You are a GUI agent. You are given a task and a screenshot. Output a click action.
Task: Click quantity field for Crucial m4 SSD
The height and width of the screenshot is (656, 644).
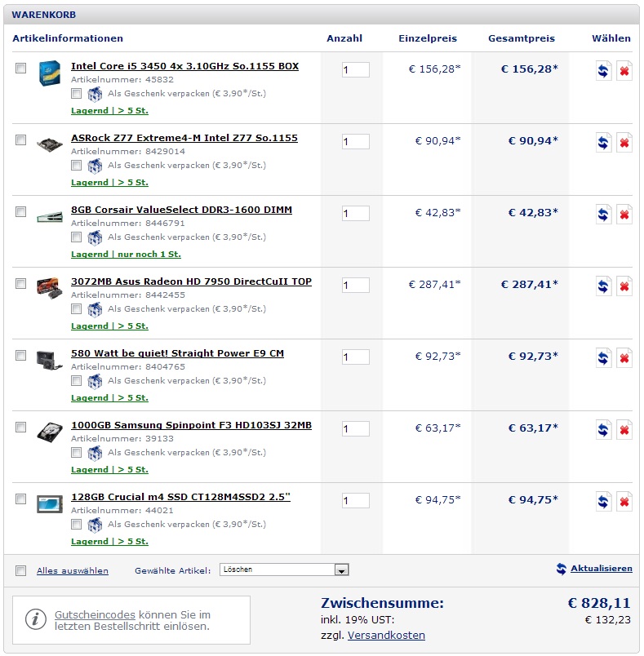pyautogui.click(x=356, y=500)
